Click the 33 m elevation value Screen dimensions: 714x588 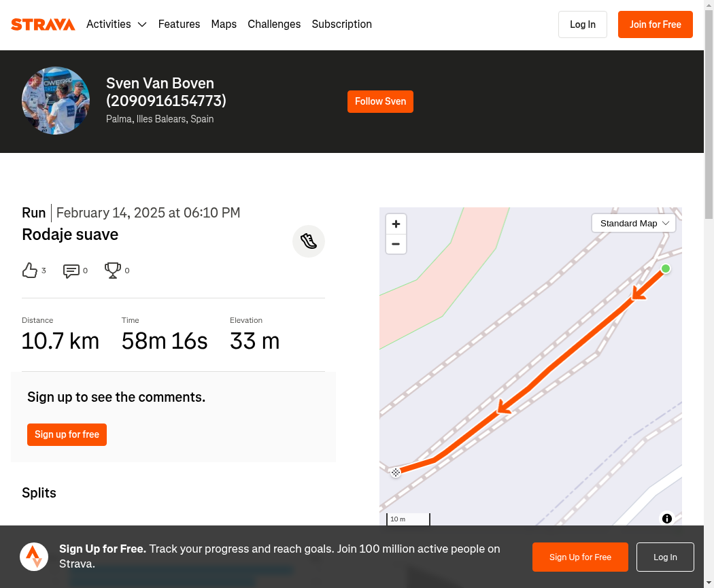point(254,341)
